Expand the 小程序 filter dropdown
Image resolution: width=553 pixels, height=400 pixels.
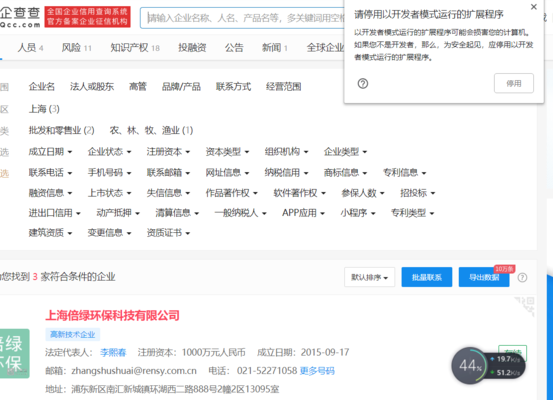point(358,213)
